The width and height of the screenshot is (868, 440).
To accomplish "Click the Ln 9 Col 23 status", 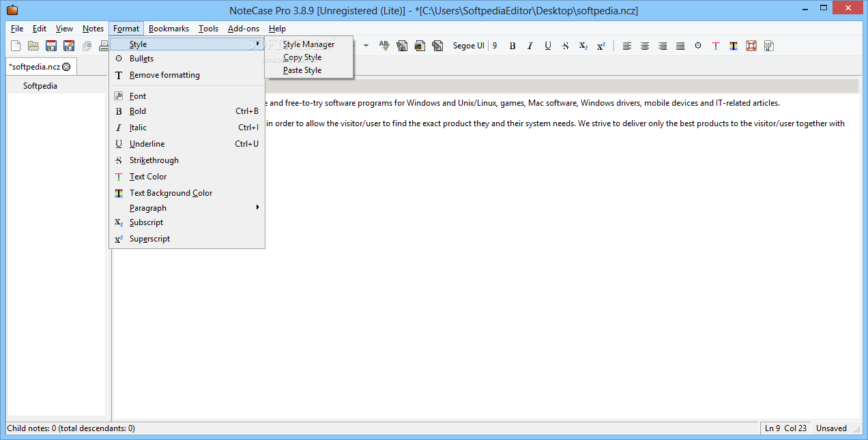I will (785, 428).
